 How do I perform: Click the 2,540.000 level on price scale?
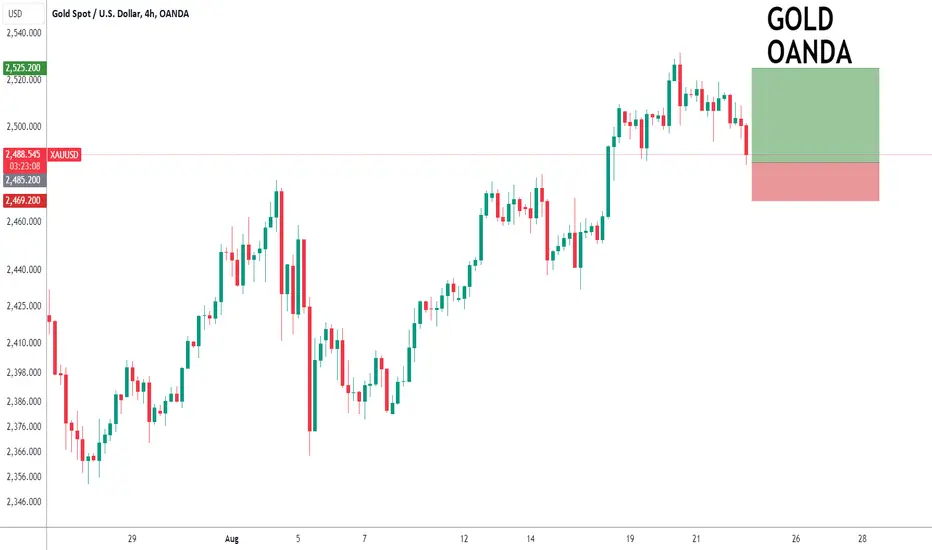[x=24, y=33]
